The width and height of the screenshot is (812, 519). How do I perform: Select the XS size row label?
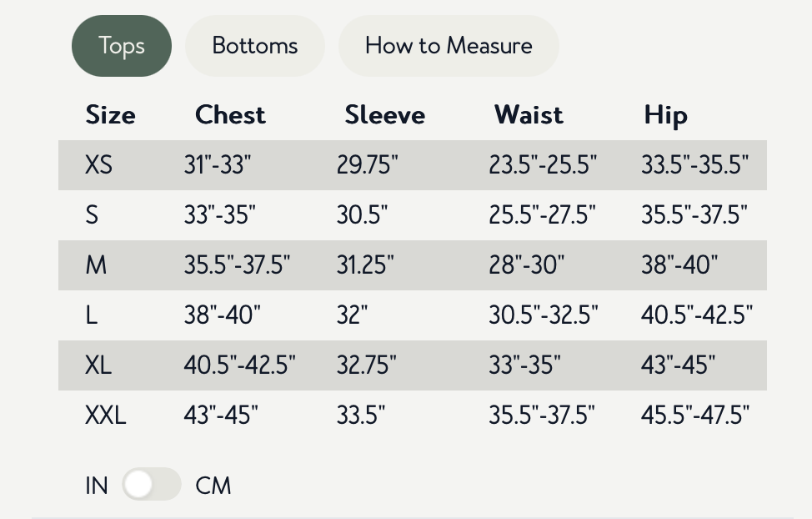(x=98, y=165)
